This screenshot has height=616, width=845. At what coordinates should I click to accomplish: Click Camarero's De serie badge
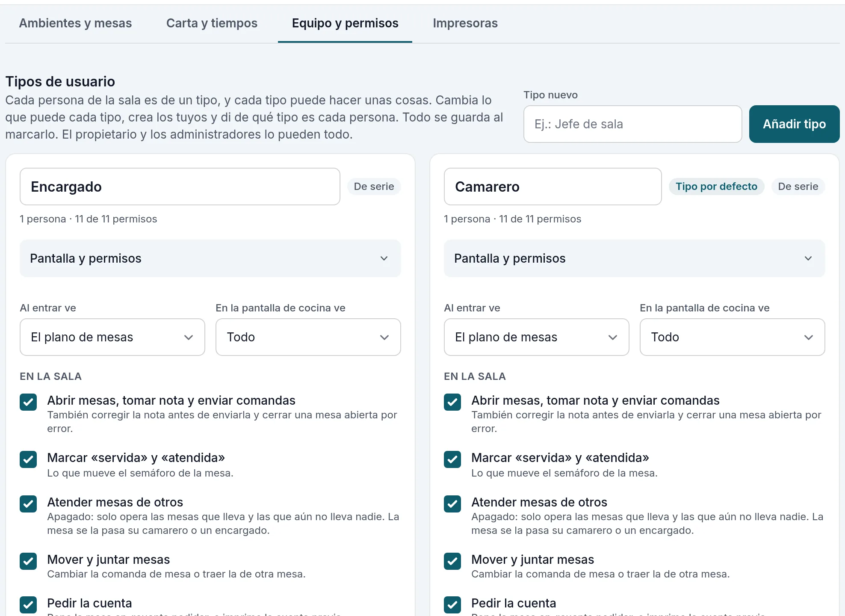coord(798,187)
